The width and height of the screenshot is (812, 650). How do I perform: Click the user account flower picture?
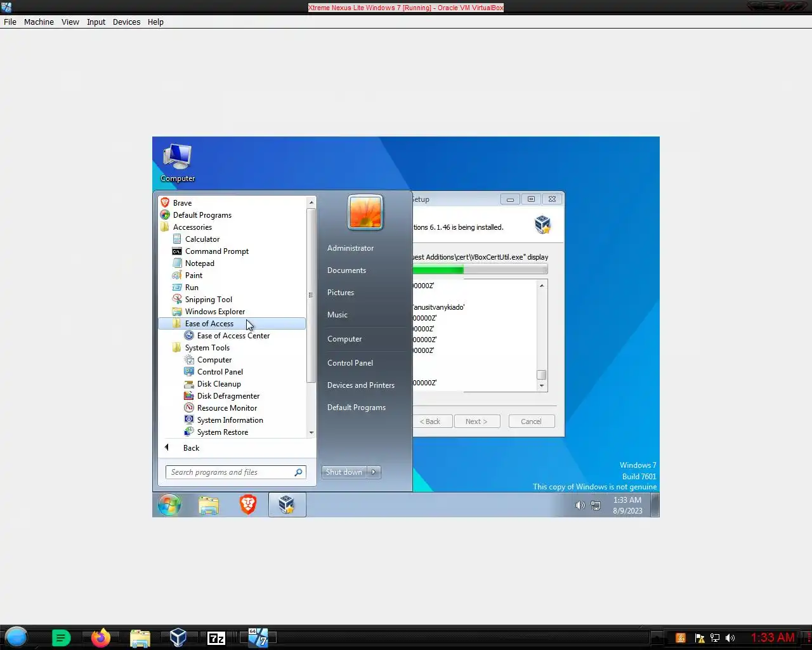[365, 212]
